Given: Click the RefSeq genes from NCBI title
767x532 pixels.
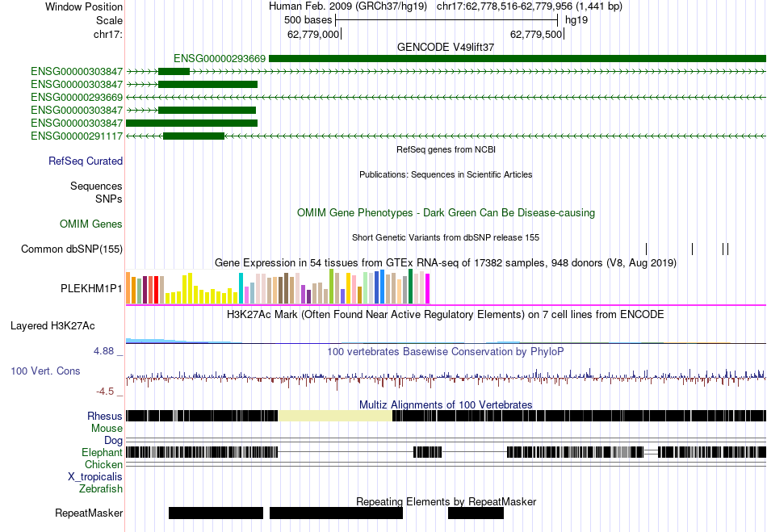Looking at the screenshot, I should click(446, 149).
